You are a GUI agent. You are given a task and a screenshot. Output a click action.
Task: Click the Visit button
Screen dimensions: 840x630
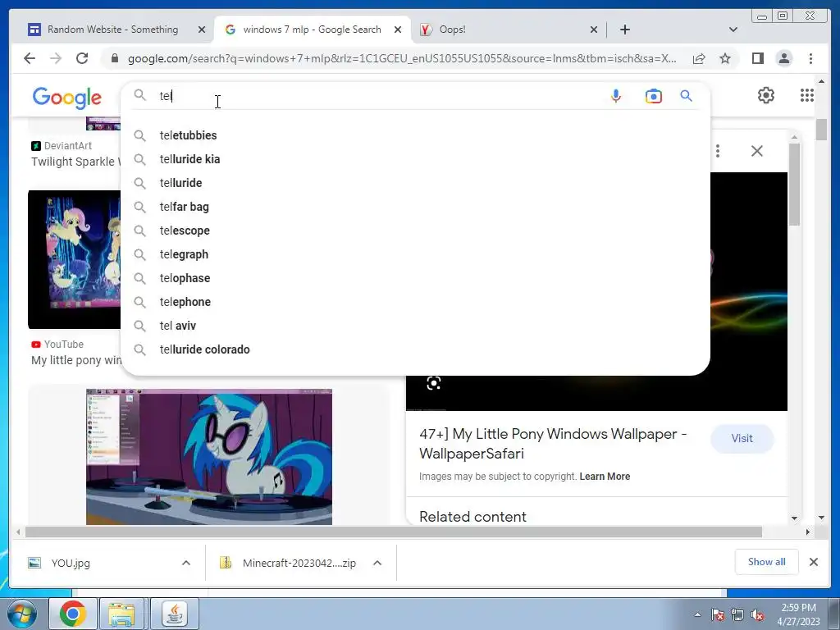[742, 438]
